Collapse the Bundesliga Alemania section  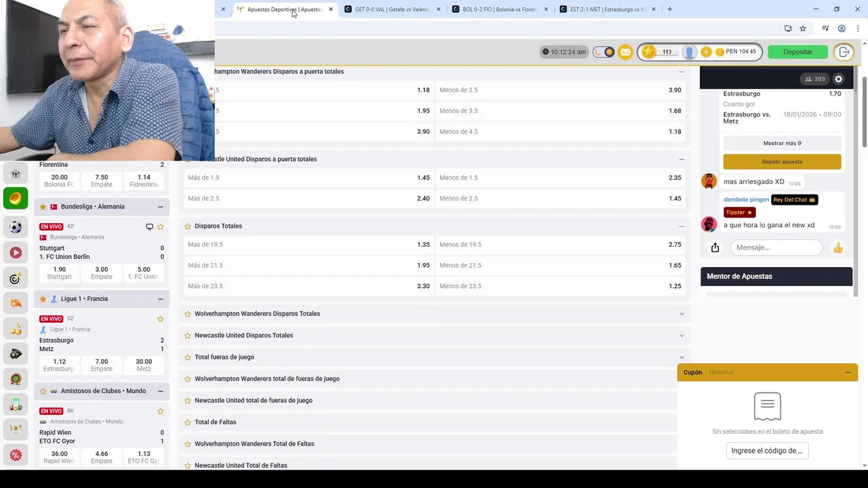(160, 207)
